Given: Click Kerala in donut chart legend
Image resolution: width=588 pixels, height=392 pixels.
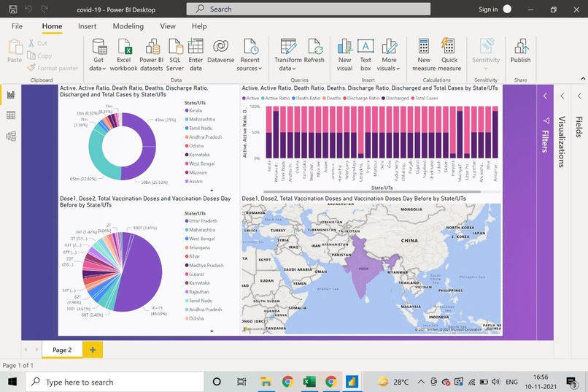Looking at the screenshot, I should pyautogui.click(x=193, y=110).
